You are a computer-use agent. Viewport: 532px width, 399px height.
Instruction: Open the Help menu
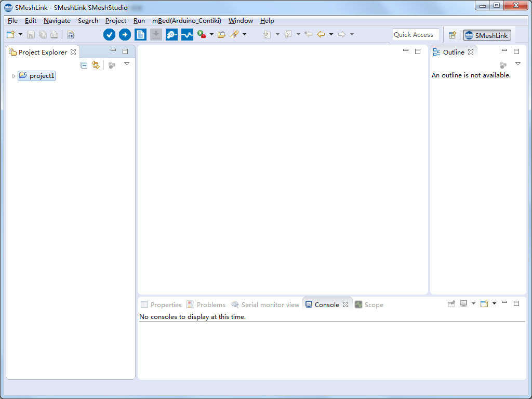(267, 21)
